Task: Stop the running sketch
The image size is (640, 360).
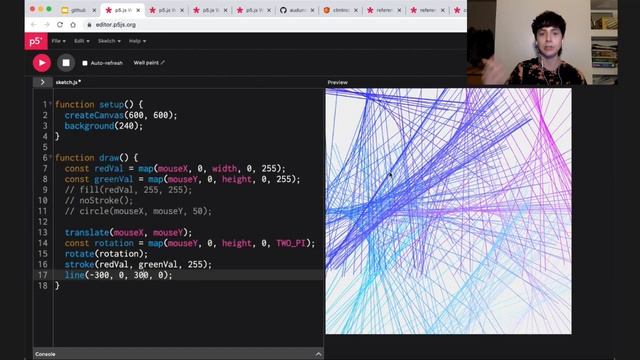Action: click(66, 63)
